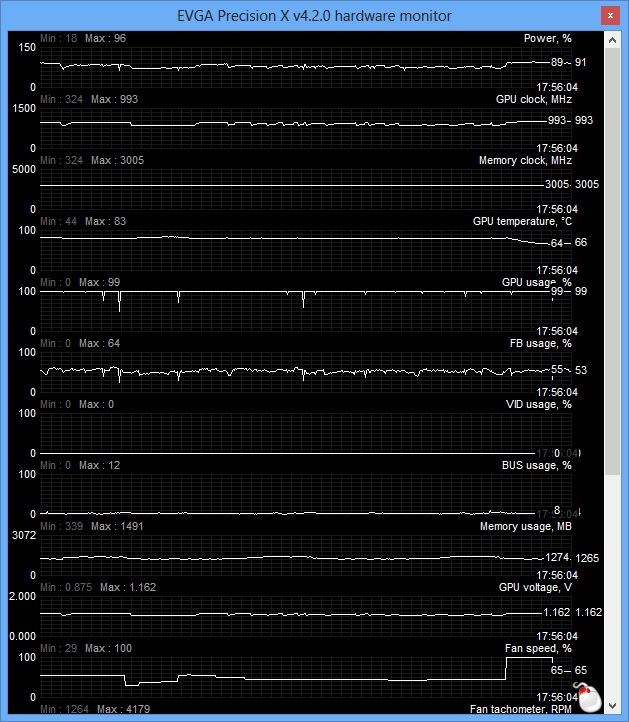Image resolution: width=629 pixels, height=722 pixels.
Task: Click the 'GPU temperature, °C' graph label
Action: click(x=522, y=221)
